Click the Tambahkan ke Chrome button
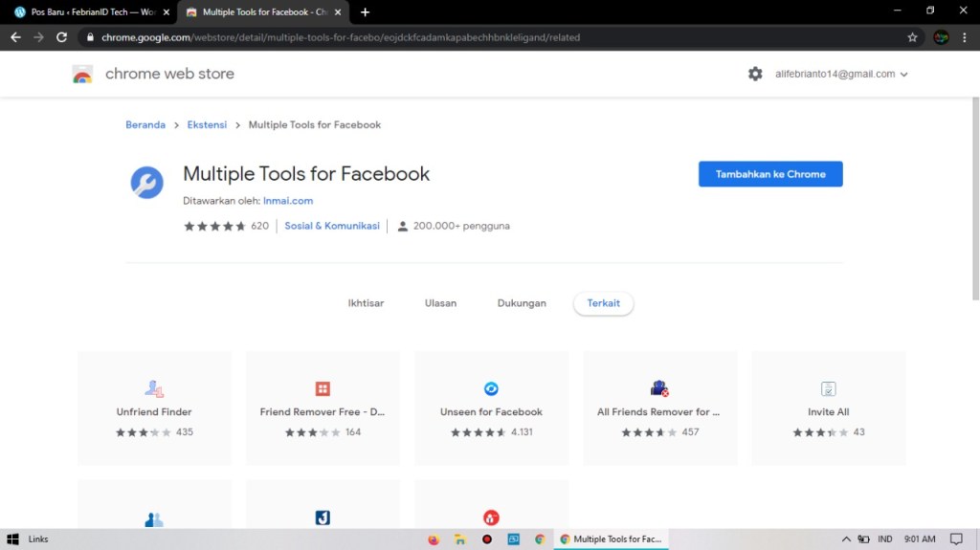This screenshot has height=550, width=980. point(770,174)
